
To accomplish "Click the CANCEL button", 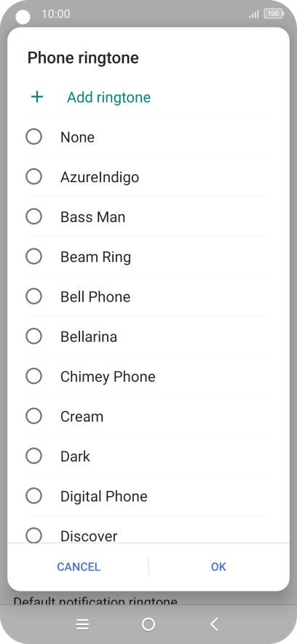I will point(79,567).
